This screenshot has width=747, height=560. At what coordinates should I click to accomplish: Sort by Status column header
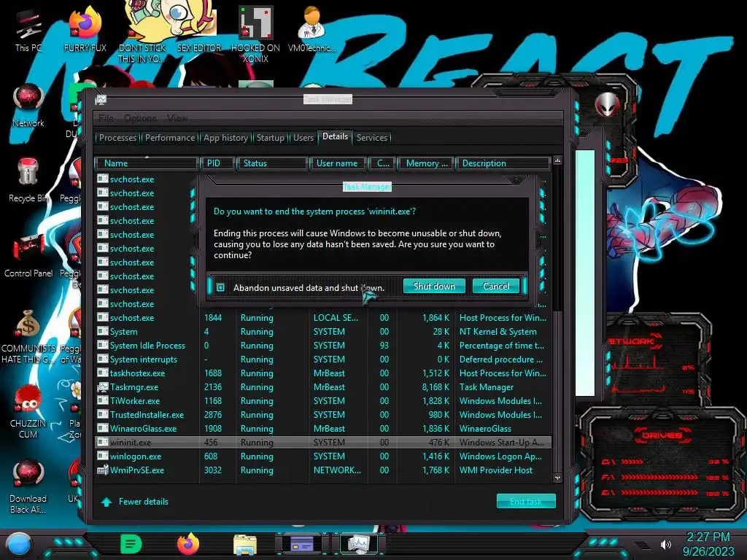click(272, 163)
